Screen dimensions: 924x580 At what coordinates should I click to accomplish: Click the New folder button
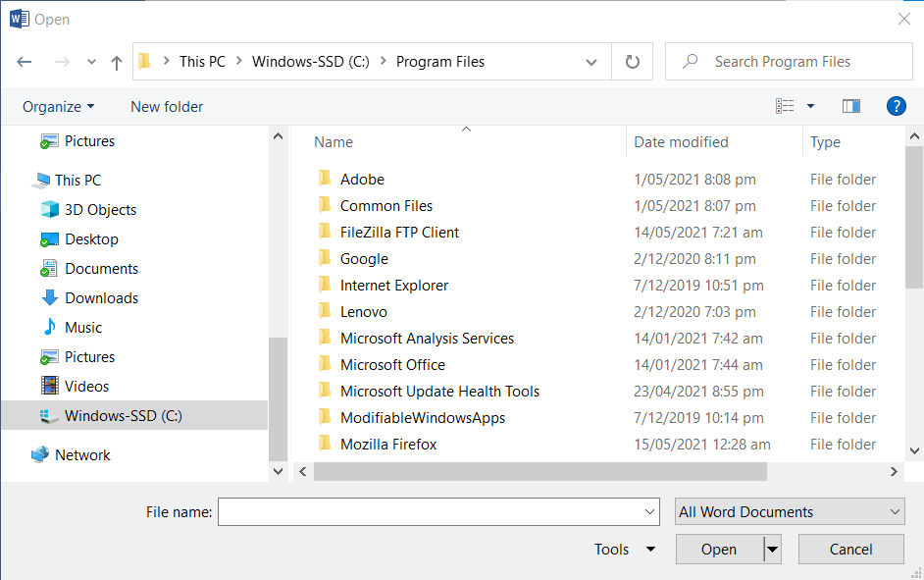pyautogui.click(x=167, y=107)
